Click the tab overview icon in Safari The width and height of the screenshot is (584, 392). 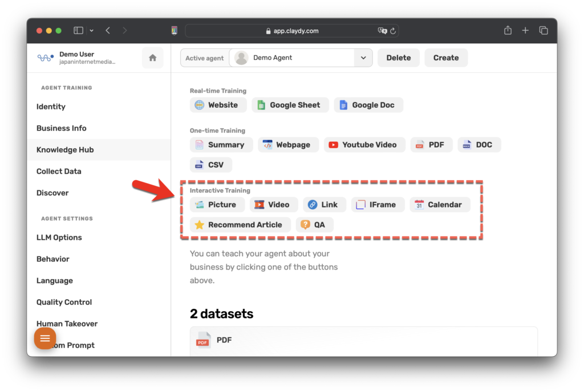click(x=544, y=31)
